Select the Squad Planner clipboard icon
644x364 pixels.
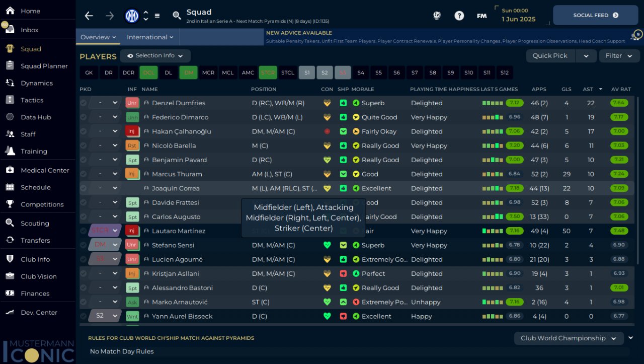tap(10, 66)
